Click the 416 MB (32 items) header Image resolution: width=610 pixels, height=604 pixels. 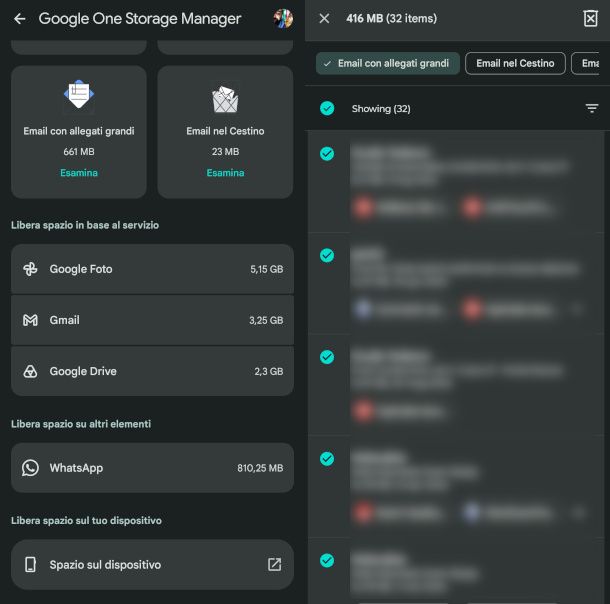click(x=391, y=18)
